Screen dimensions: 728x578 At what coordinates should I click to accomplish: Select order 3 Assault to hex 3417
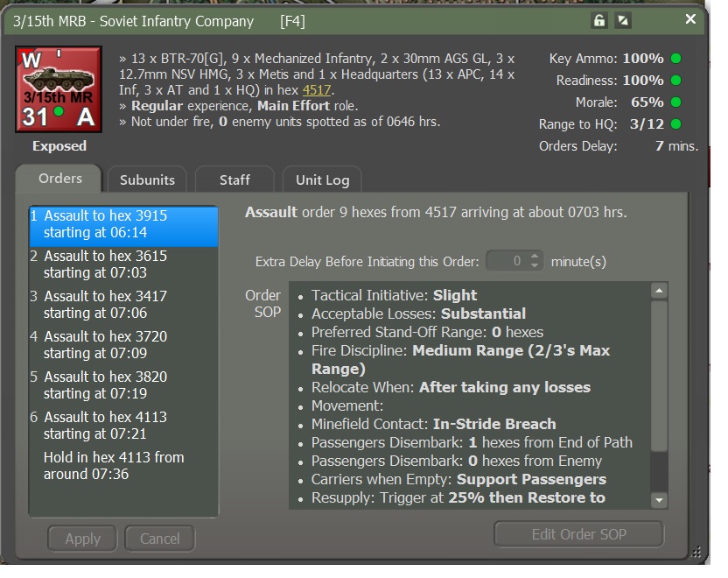(x=123, y=305)
